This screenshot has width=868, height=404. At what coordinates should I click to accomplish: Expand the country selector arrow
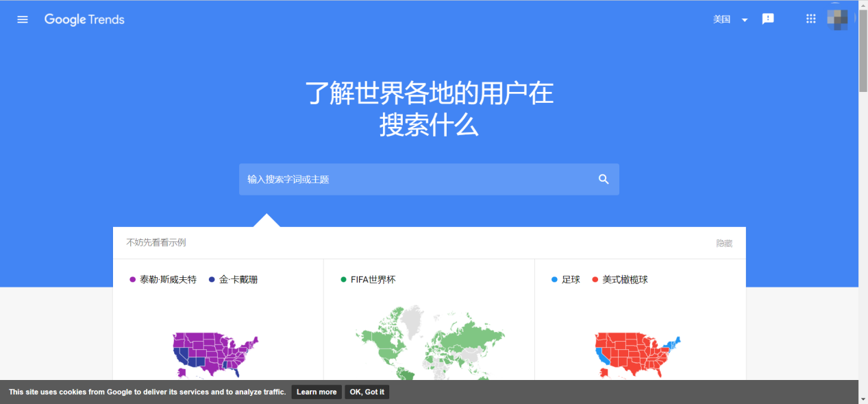(x=745, y=19)
